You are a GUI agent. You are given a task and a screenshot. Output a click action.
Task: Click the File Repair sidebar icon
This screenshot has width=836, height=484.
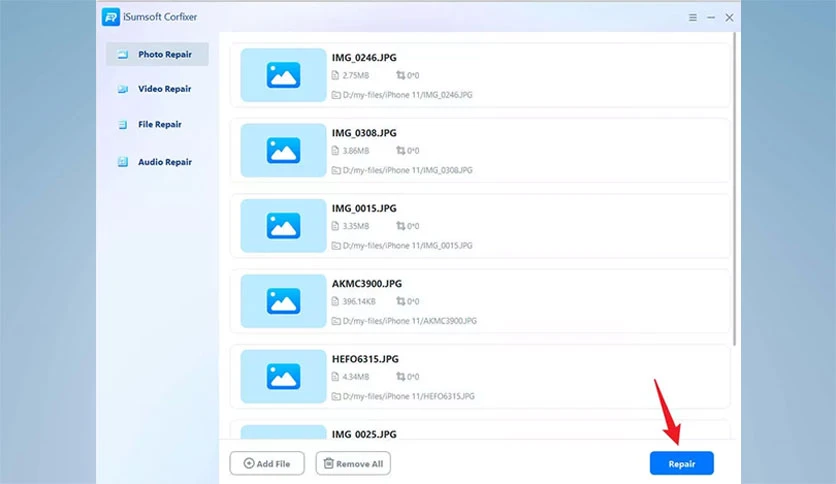tap(123, 124)
